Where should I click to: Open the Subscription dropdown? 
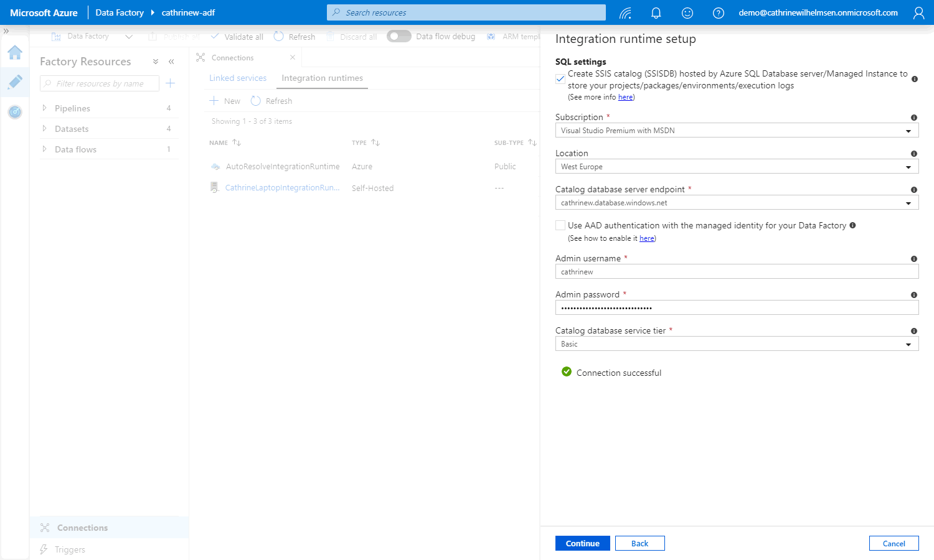click(737, 131)
